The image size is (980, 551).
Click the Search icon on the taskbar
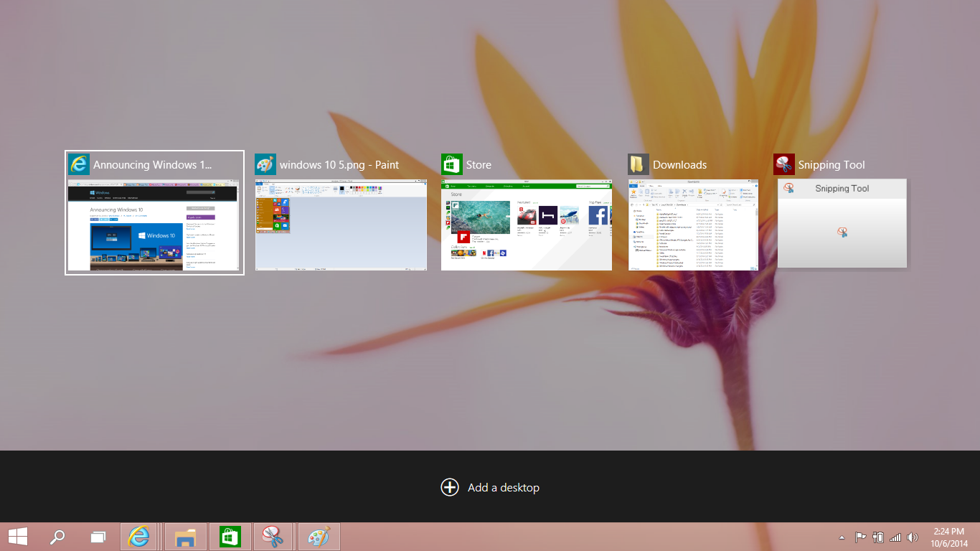click(x=57, y=536)
